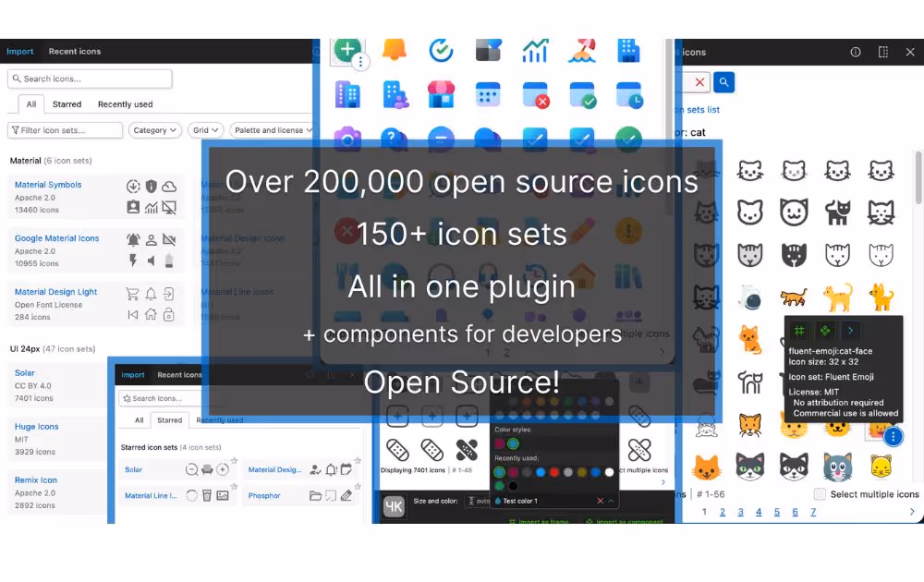Pick the white recently used color swatch
Image resolution: width=924 pixels, height=582 pixels.
[609, 472]
